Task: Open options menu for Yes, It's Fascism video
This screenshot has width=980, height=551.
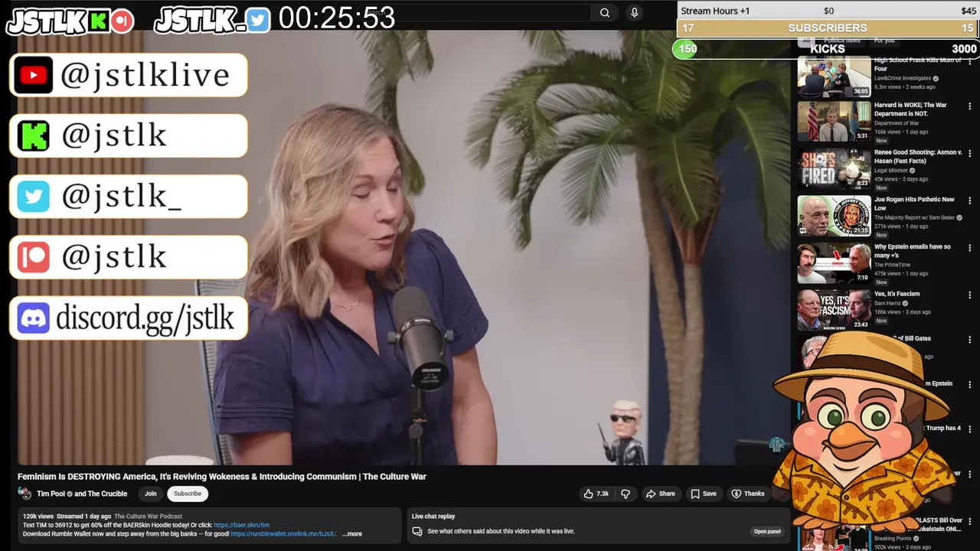Action: coord(970,295)
